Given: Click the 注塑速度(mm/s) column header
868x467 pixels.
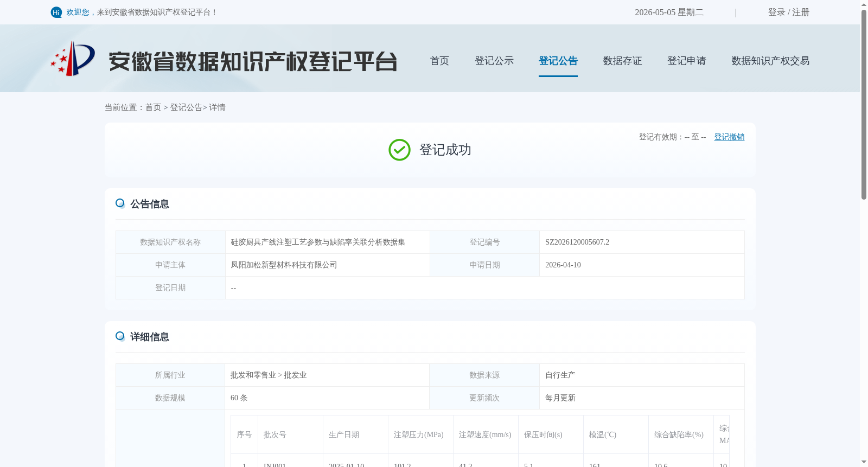Looking at the screenshot, I should tap(485, 435).
